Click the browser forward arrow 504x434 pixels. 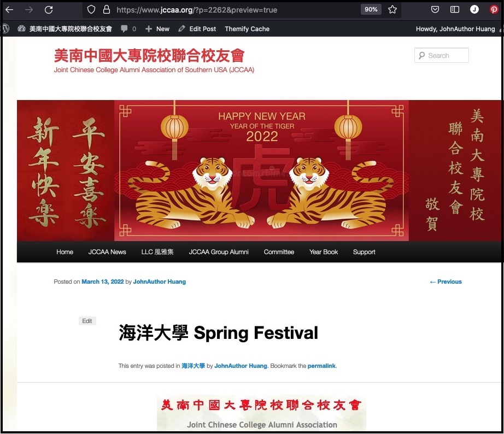[x=29, y=10]
